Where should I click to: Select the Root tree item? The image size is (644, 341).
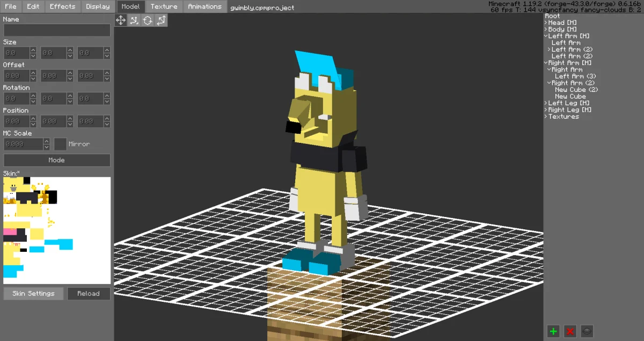[x=552, y=16]
